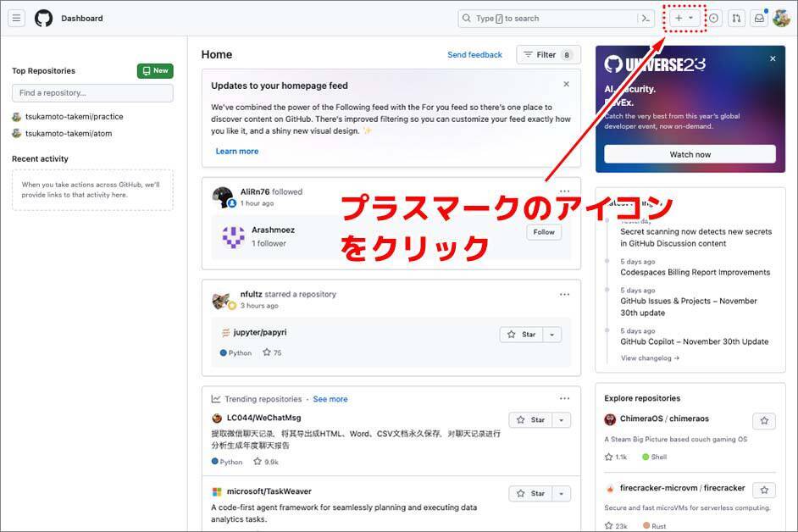Open options menu on nfultz starred card
This screenshot has height=532, width=798.
click(x=564, y=294)
